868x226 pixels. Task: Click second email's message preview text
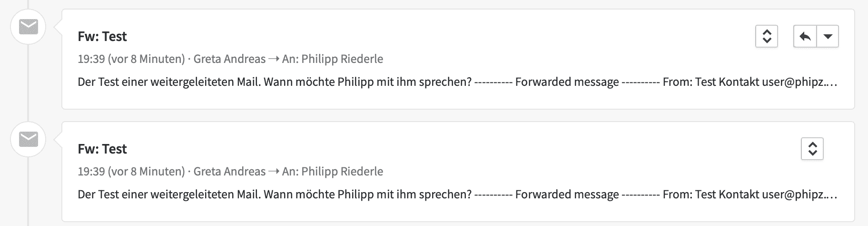[457, 195]
